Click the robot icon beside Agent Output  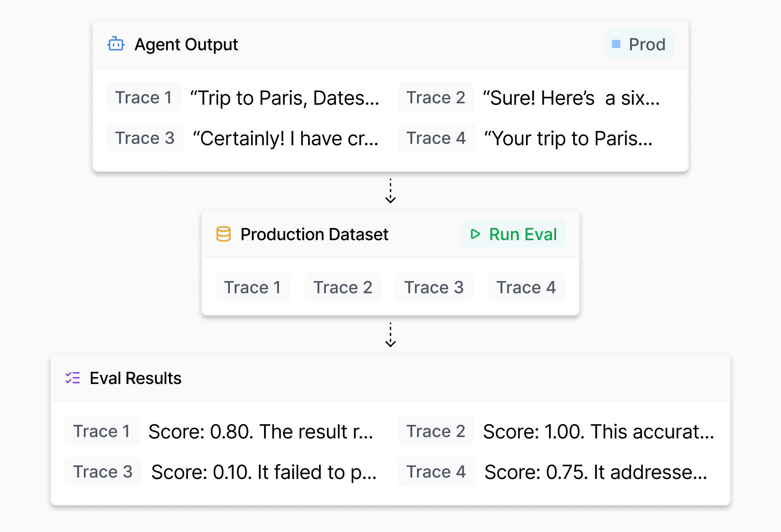[116, 44]
